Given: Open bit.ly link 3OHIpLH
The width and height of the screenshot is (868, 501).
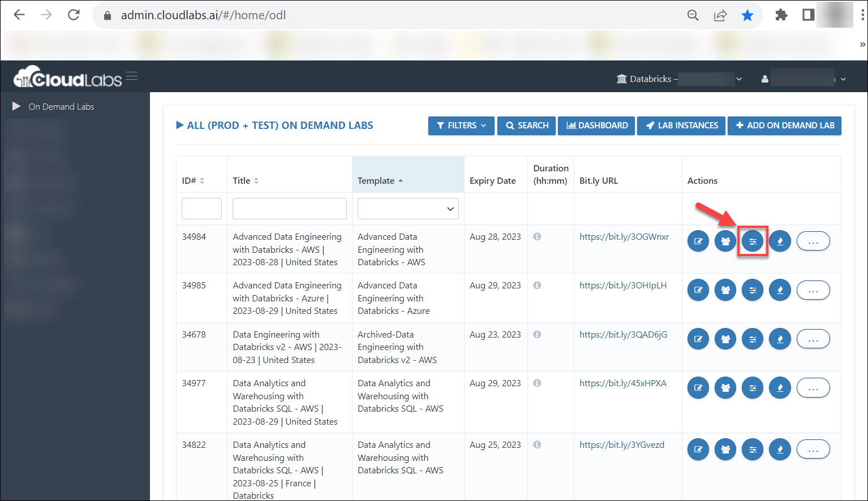Looking at the screenshot, I should pyautogui.click(x=623, y=286).
